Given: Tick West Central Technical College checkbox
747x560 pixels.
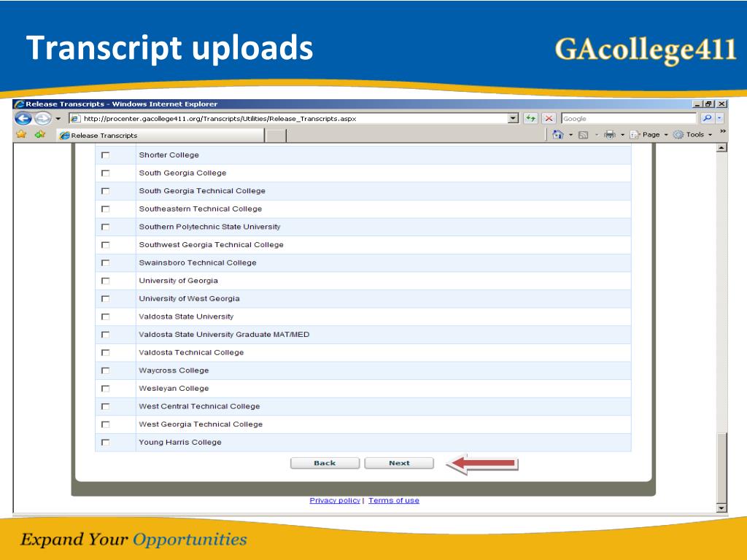Looking at the screenshot, I should (x=105, y=406).
